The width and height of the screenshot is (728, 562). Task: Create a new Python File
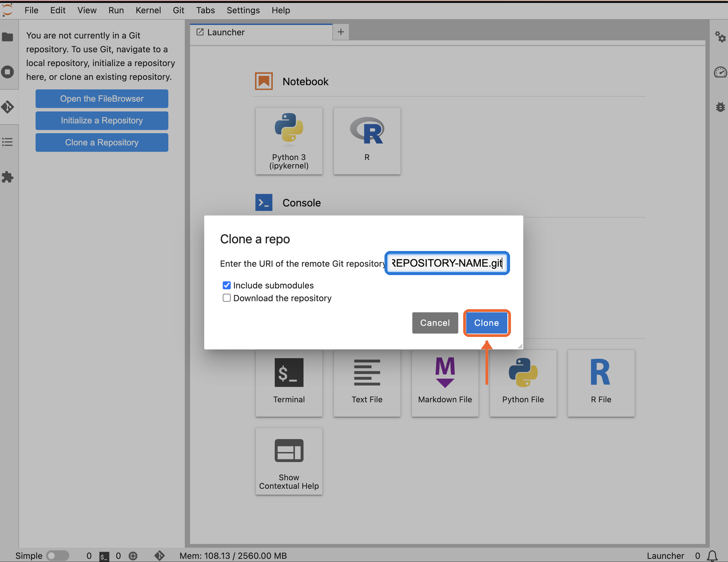[x=523, y=383]
